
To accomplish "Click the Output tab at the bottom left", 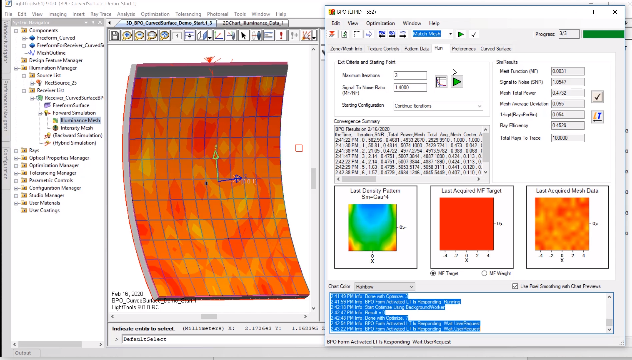I will [23, 353].
